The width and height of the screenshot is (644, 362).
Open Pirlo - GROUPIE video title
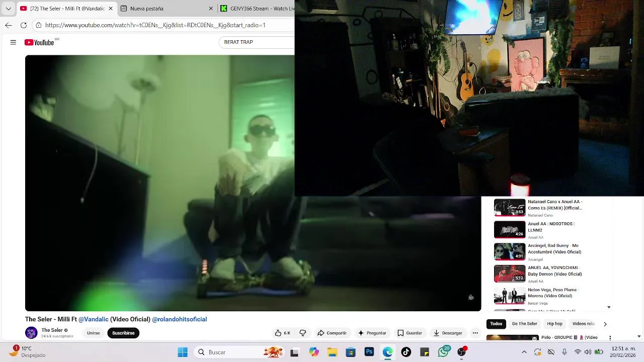569,337
